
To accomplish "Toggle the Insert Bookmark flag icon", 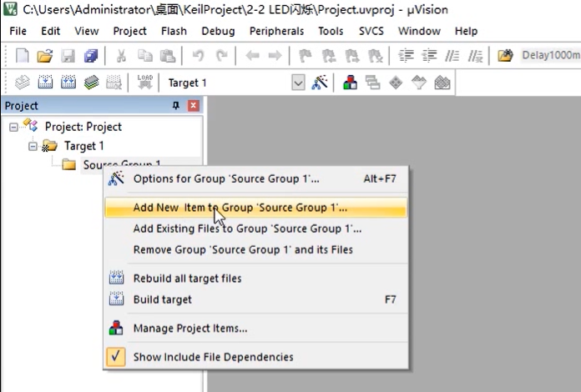I will [306, 56].
